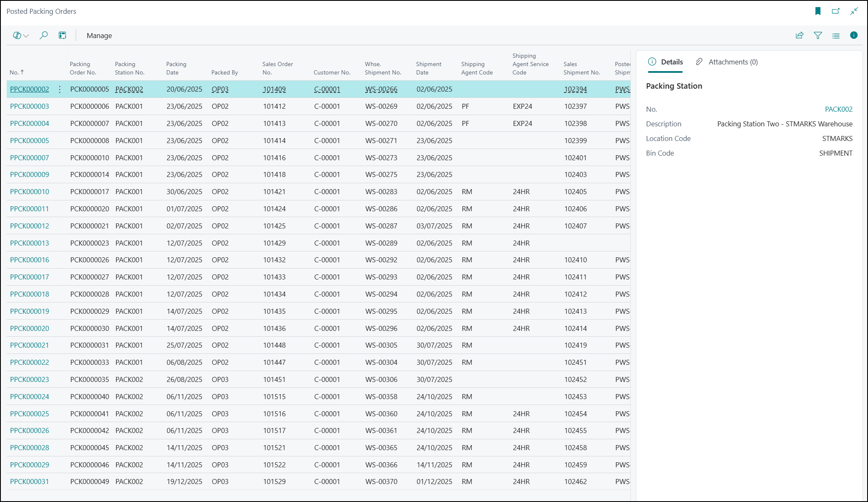The width and height of the screenshot is (868, 502).
Task: Toggle the filter pane icon
Action: [x=818, y=36]
